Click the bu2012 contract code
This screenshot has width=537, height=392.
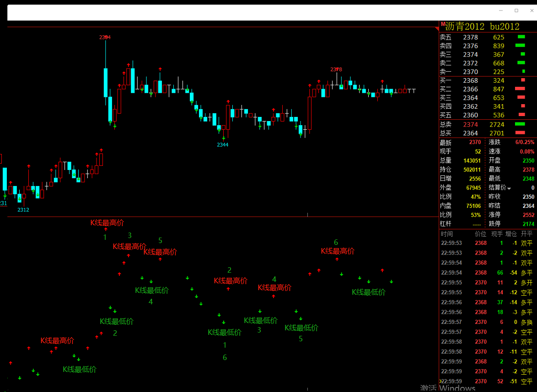505,26
